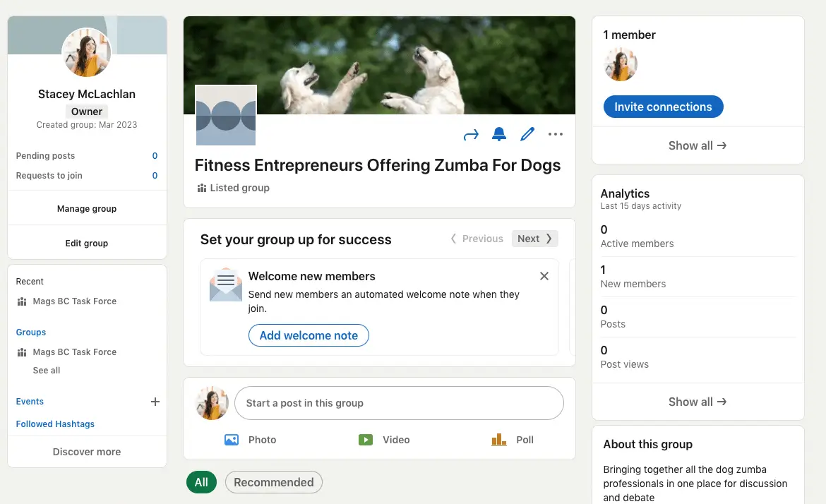
Task: Open Manage group
Action: coord(86,208)
